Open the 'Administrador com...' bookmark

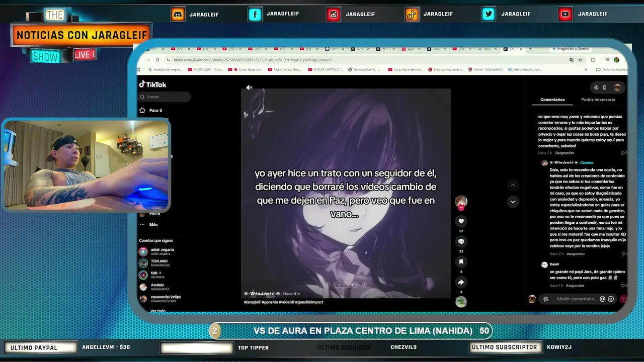click(525, 69)
